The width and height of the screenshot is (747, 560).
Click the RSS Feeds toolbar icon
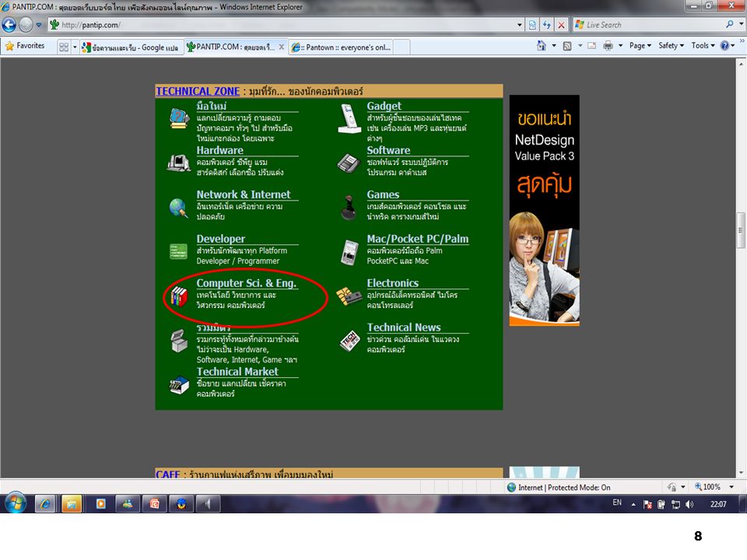567,46
